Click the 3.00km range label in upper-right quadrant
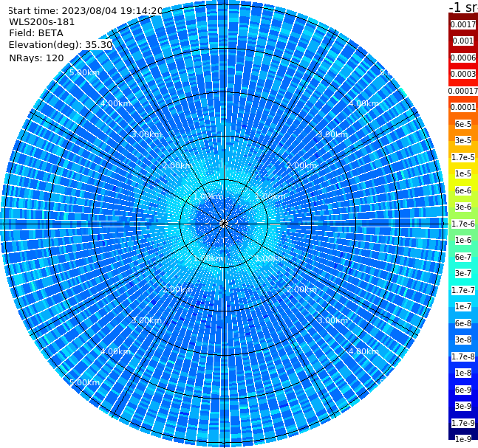 tap(333, 134)
